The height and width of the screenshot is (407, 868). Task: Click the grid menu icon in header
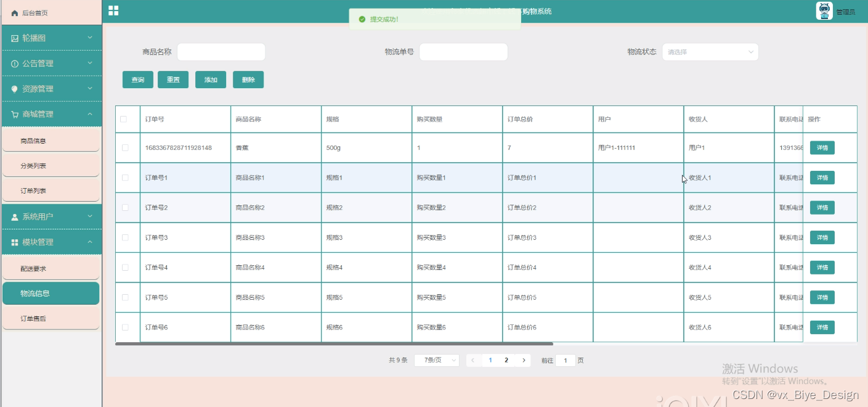(x=113, y=10)
